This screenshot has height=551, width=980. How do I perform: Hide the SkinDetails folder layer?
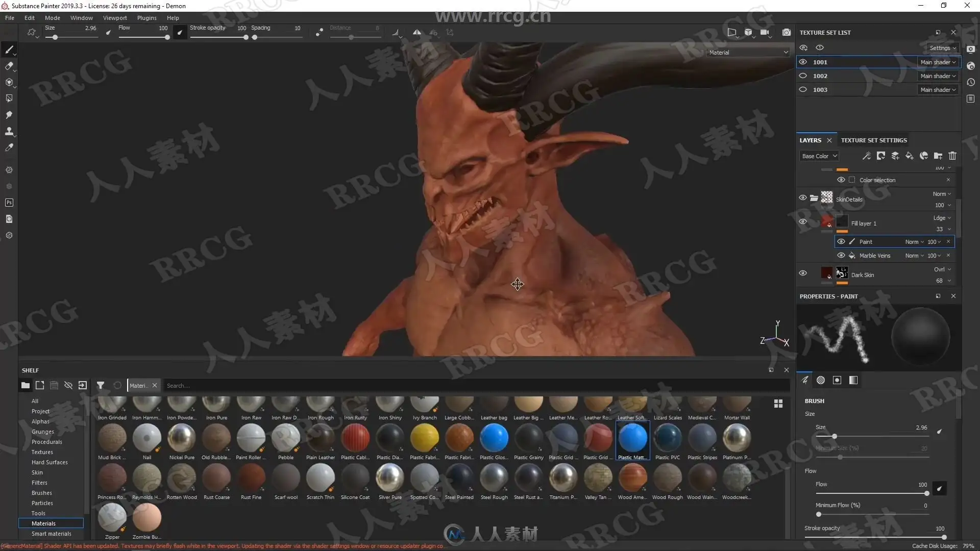803,198
